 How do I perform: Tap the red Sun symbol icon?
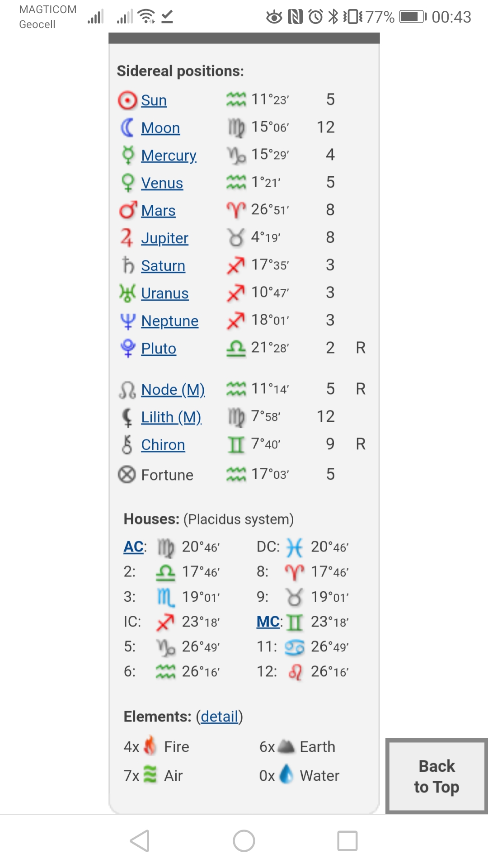coord(127,100)
